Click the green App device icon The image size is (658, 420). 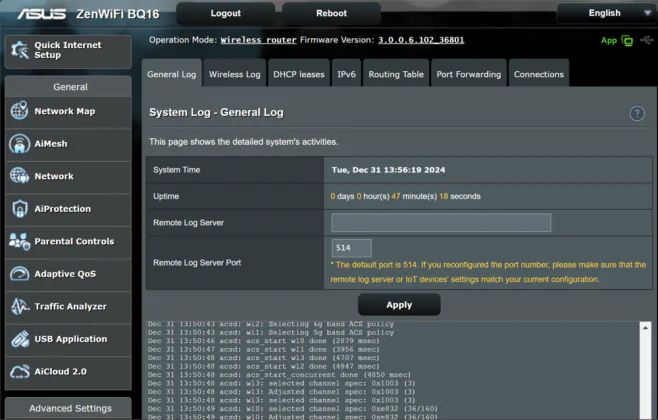pos(627,40)
